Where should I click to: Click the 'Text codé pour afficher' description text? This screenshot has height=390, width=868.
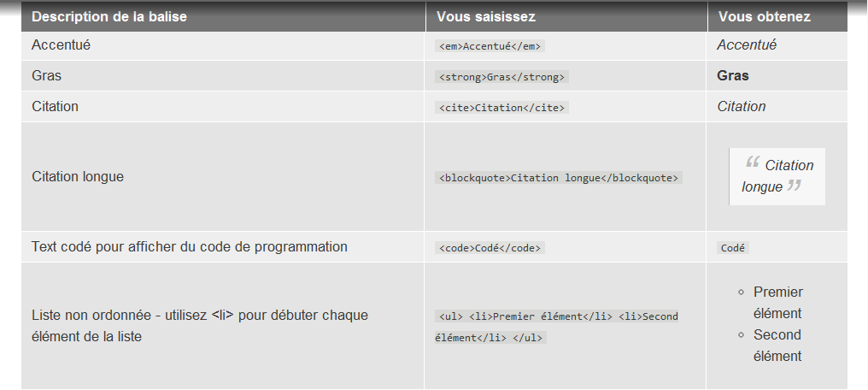[x=189, y=247]
